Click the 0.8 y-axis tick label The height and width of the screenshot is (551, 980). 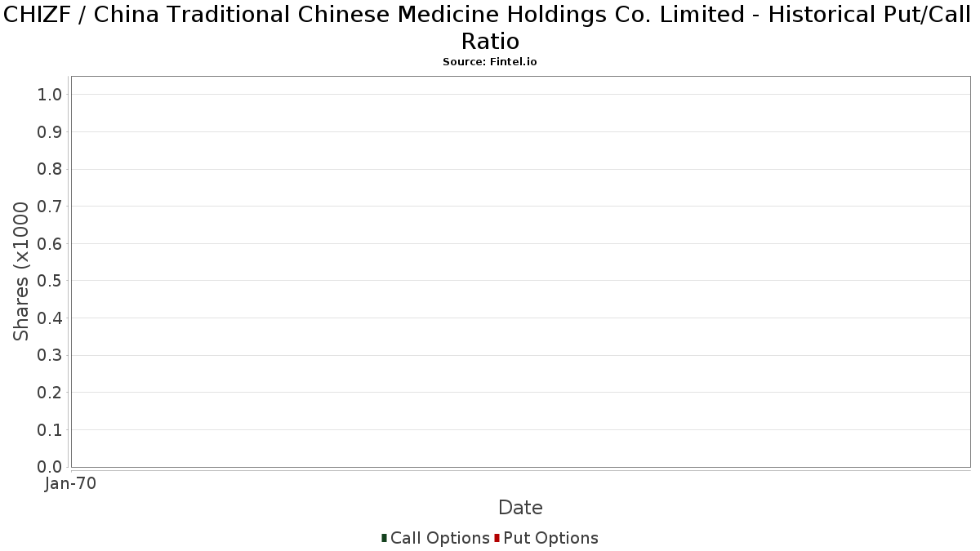(x=50, y=169)
